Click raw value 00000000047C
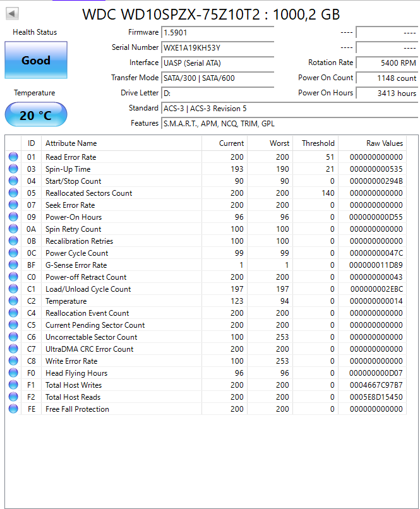The image size is (420, 509). click(376, 253)
